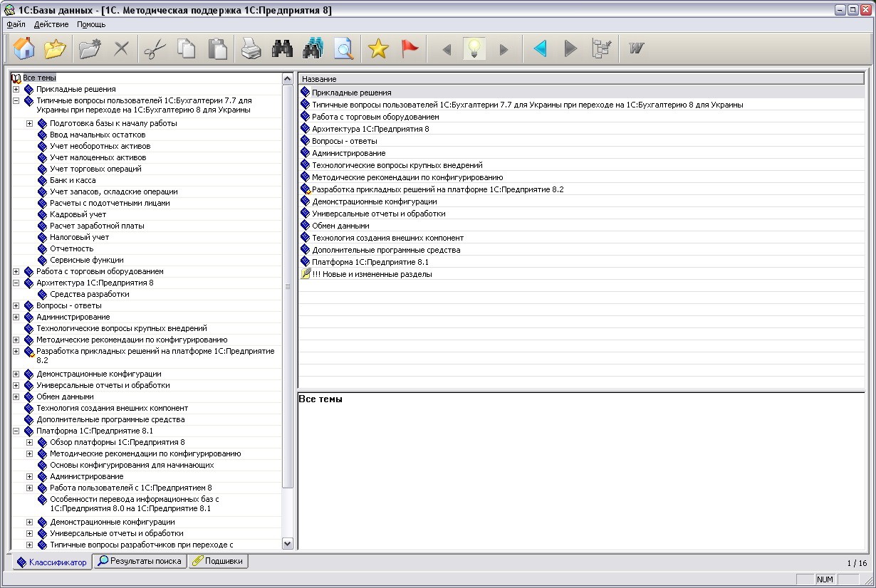The height and width of the screenshot is (588, 876).
Task: Select 'Прикладные решения' row in Название list
Action: [x=581, y=93]
